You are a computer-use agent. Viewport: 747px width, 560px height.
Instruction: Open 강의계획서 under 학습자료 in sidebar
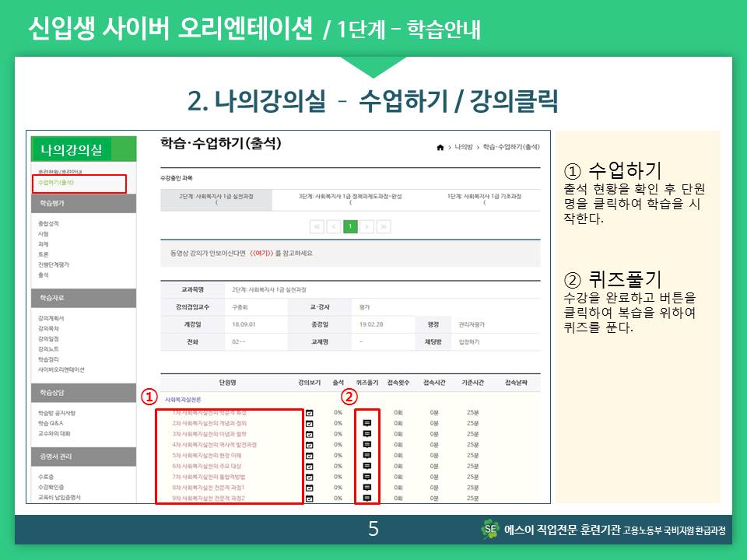51,318
